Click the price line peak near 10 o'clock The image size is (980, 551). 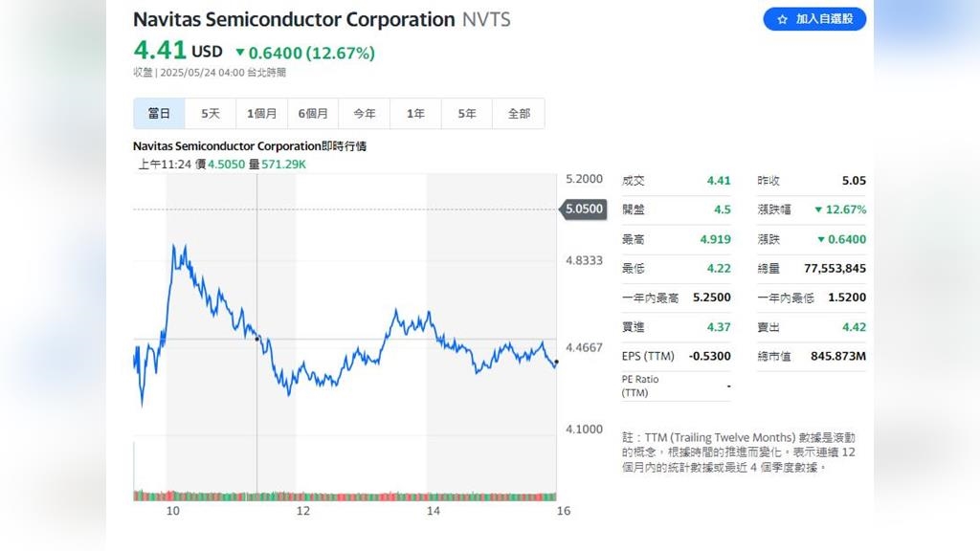[x=176, y=247]
